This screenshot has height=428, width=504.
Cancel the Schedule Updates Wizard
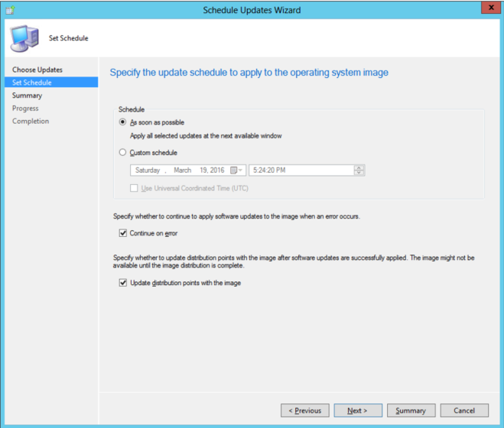(464, 410)
